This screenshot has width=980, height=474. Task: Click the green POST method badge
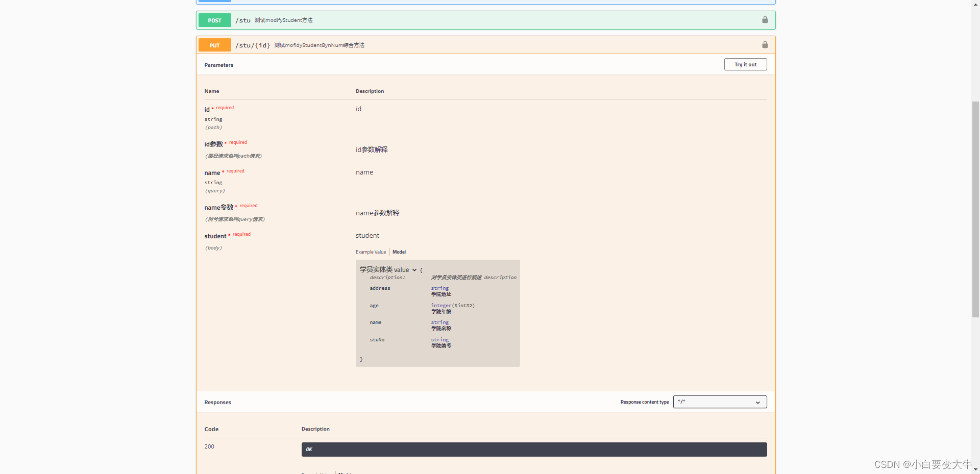pos(214,20)
